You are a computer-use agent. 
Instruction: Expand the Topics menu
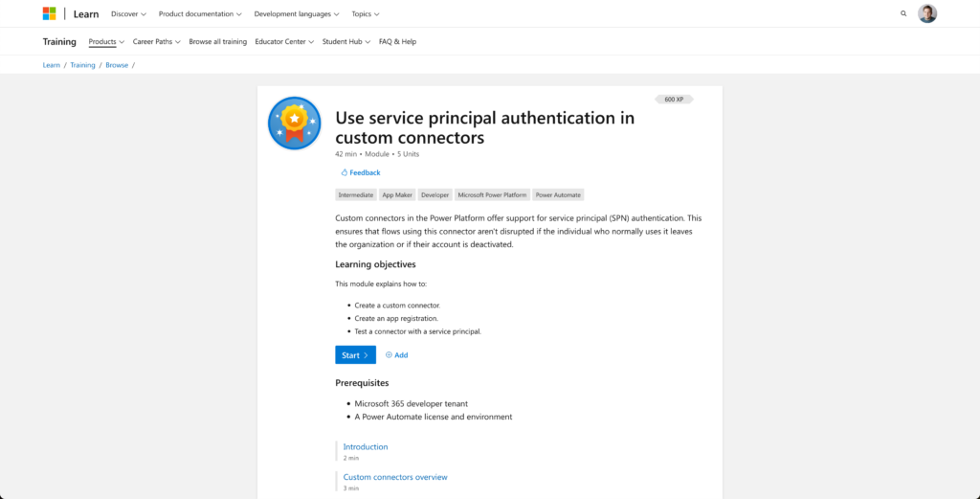coord(366,14)
